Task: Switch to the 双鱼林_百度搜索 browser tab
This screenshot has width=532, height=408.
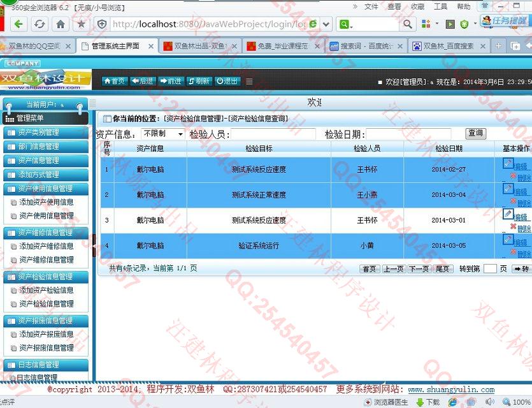Action: 449,47
